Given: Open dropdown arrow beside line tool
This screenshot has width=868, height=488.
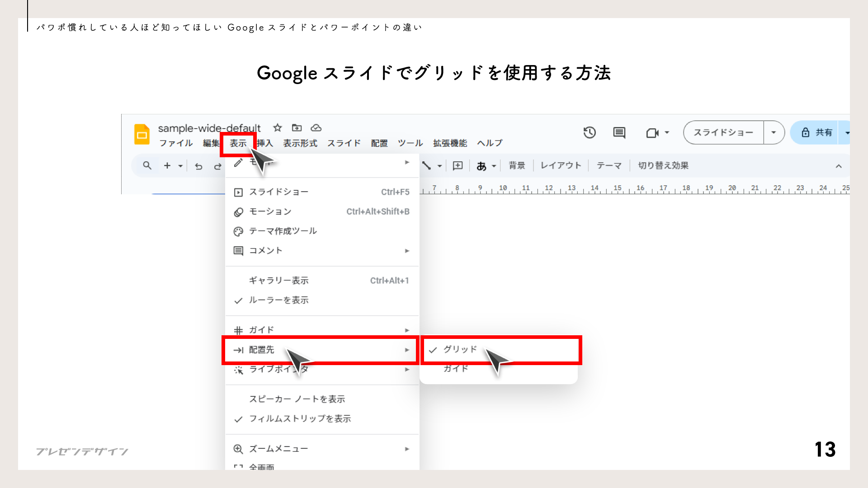Looking at the screenshot, I should click(439, 166).
